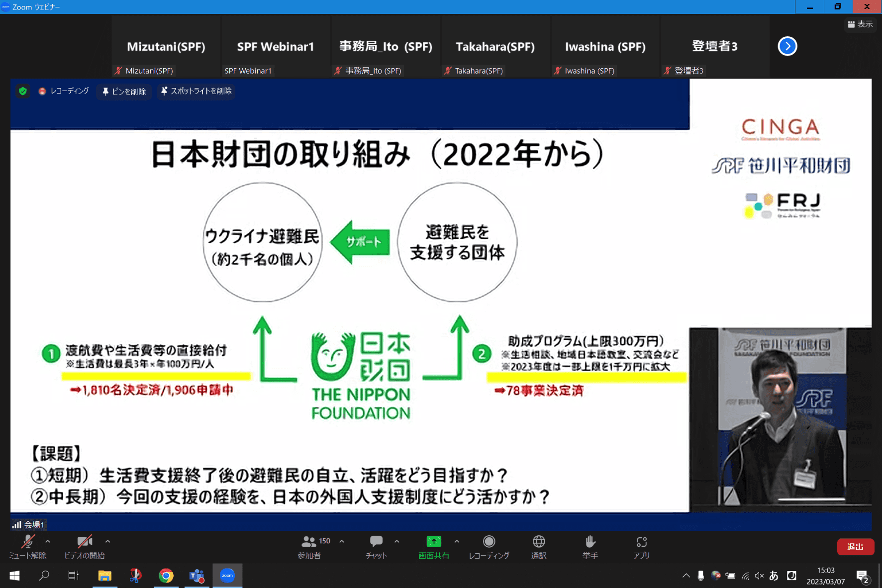
Task: Open the 表示 view menu
Action: tap(860, 24)
